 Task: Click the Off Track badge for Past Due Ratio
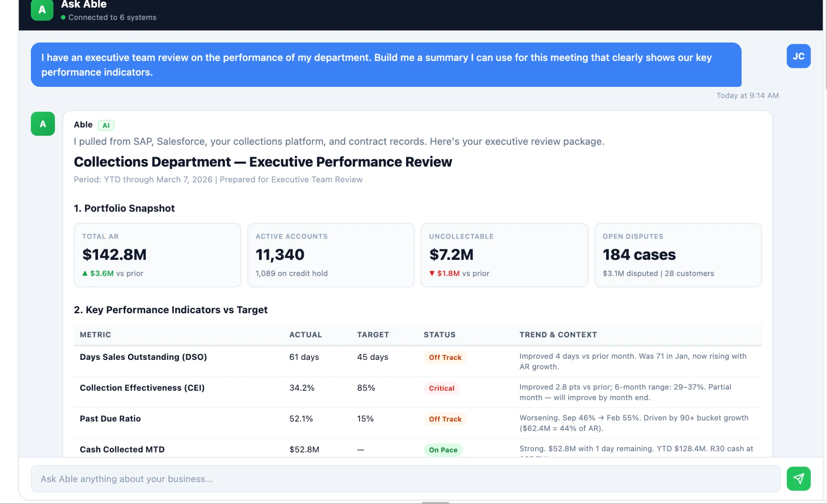pyautogui.click(x=445, y=419)
